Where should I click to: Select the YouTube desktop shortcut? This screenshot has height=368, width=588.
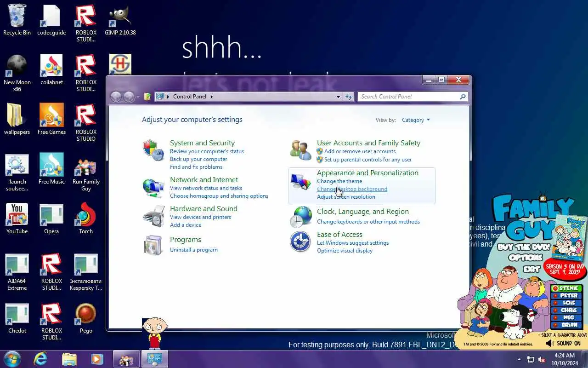tap(17, 218)
